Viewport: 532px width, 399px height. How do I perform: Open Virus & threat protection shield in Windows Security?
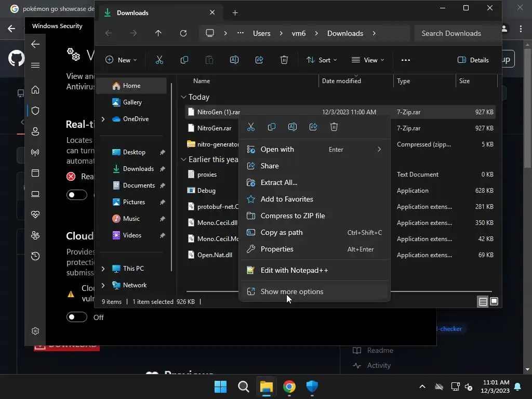tap(35, 111)
